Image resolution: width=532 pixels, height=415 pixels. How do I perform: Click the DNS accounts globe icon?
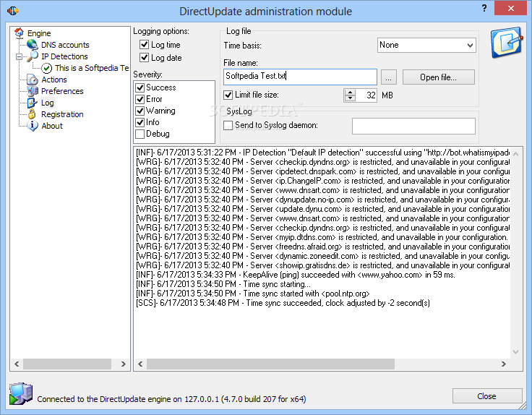click(33, 44)
